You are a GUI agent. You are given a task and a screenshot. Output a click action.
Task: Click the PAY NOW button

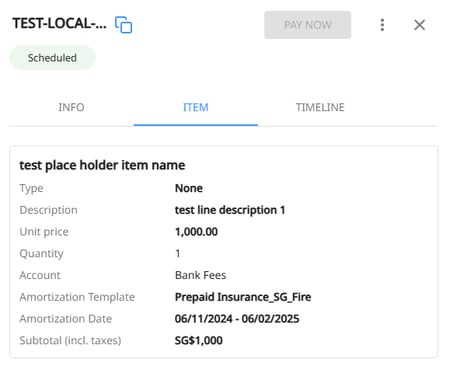(x=307, y=25)
